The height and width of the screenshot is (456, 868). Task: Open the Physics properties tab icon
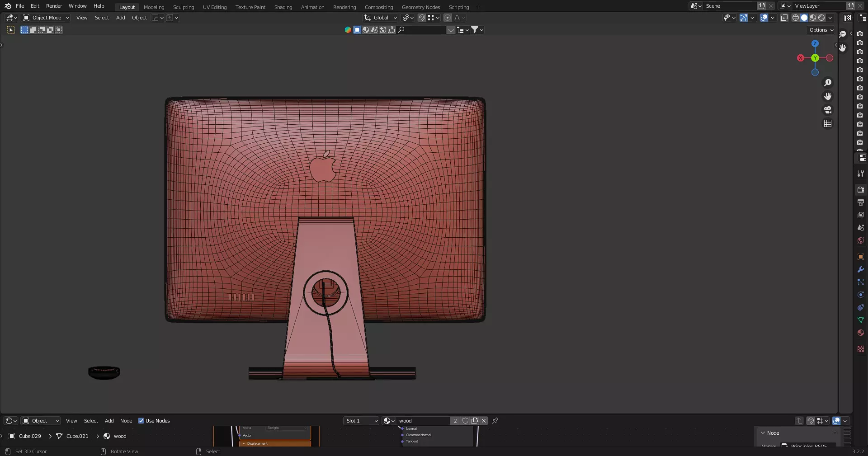tap(861, 295)
